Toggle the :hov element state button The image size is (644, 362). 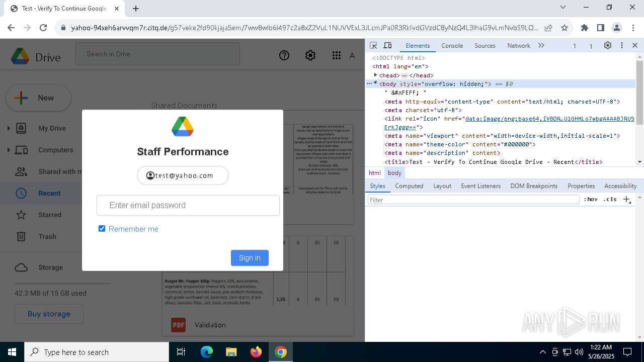click(591, 200)
